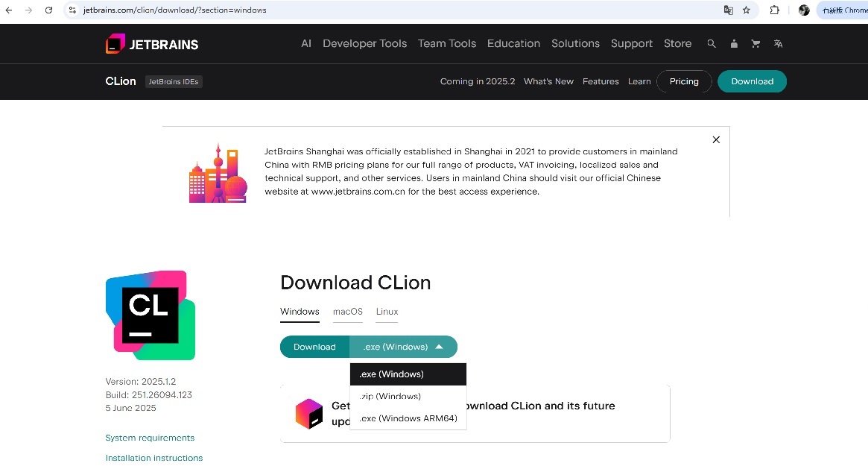
Task: Close the JetBrains Shanghai notice banner
Action: click(x=716, y=139)
